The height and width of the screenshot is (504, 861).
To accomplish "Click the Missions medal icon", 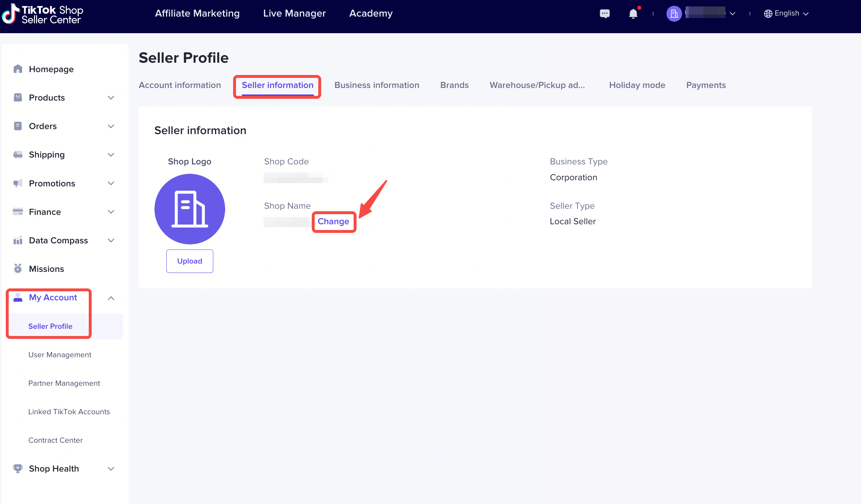I will [x=18, y=269].
